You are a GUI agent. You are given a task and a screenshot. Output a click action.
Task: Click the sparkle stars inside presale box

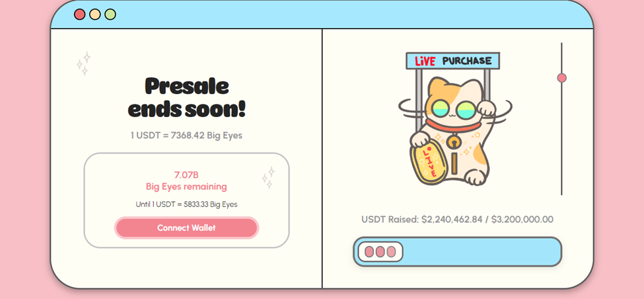click(x=268, y=178)
